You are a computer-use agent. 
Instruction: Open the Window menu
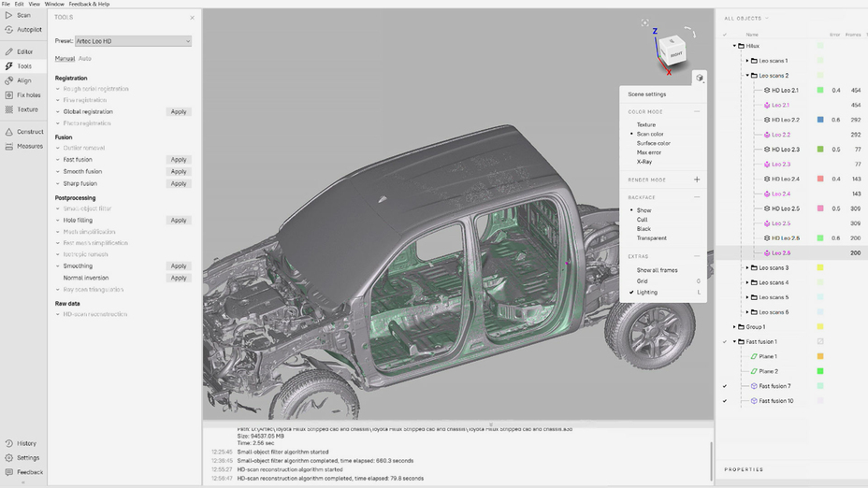click(54, 4)
